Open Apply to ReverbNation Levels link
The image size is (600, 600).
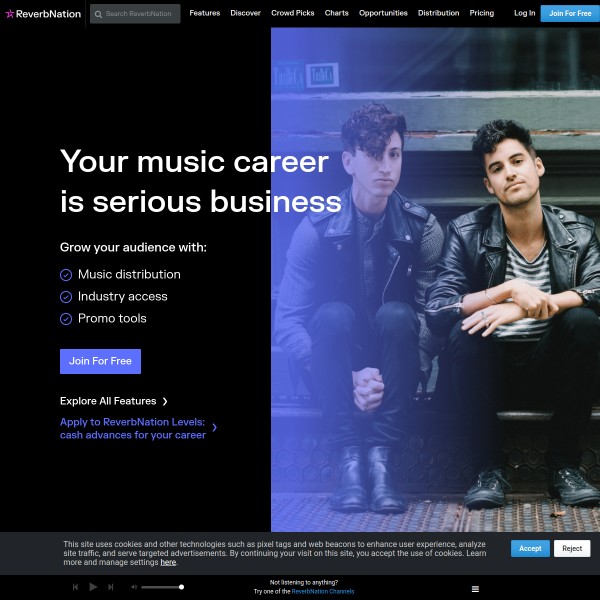pos(133,429)
